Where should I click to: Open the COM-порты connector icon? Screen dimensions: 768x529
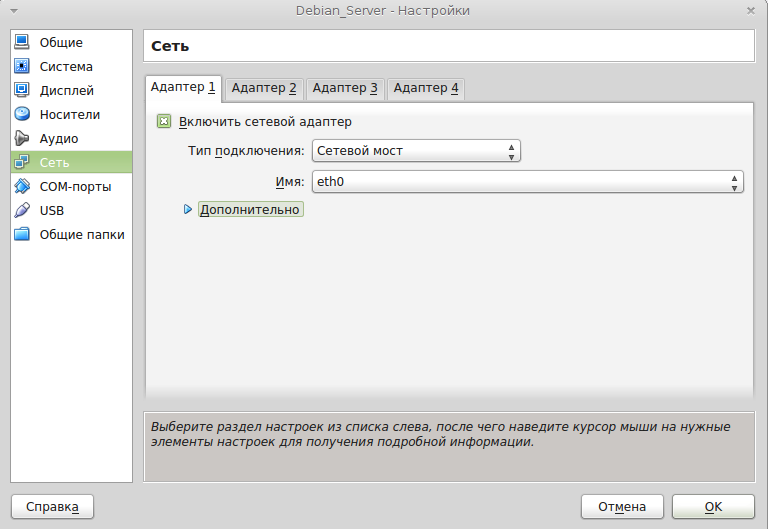22,186
